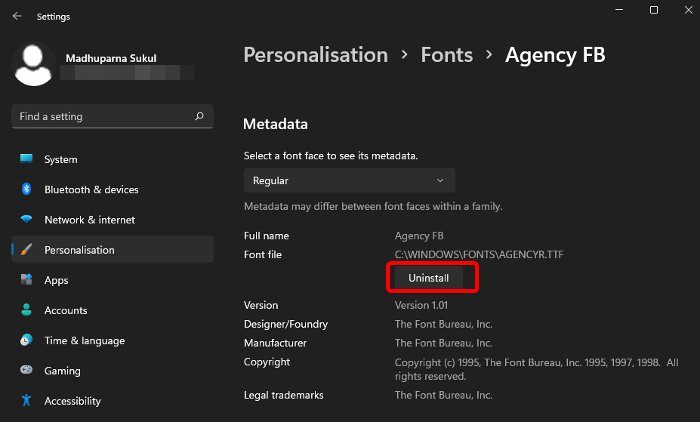Expand the Regular font face dropdown
The image size is (700, 422).
(349, 181)
